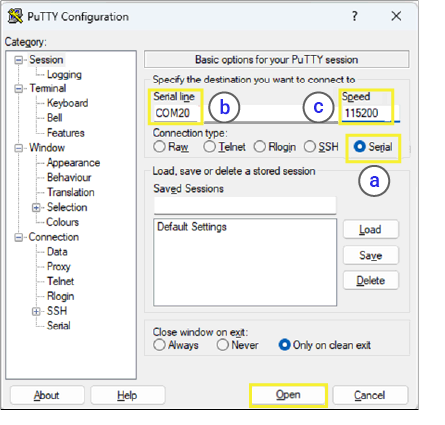Image resolution: width=445 pixels, height=425 pixels.
Task: Collapse the Connection tree node
Action: click(x=19, y=237)
